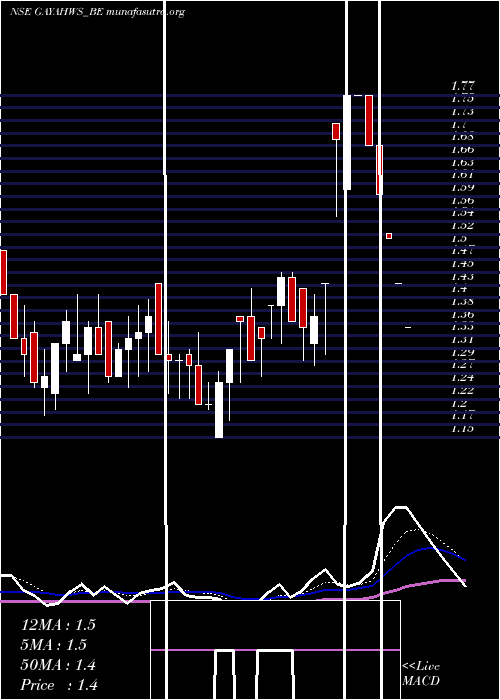500x700 pixels.
Task: Click the 1.77 price axis label
Action: click(x=462, y=86)
